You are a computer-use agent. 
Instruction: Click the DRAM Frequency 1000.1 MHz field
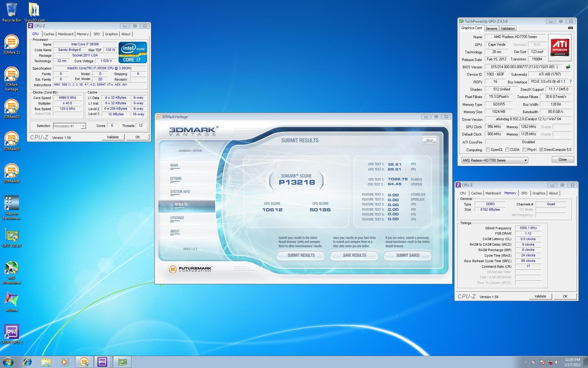coord(528,228)
